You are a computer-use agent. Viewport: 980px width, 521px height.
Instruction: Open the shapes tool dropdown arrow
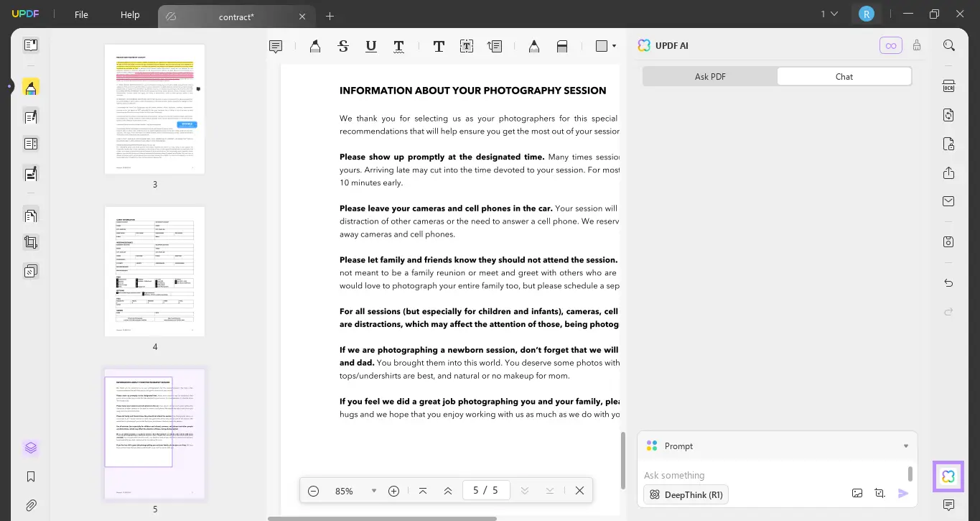click(x=614, y=47)
